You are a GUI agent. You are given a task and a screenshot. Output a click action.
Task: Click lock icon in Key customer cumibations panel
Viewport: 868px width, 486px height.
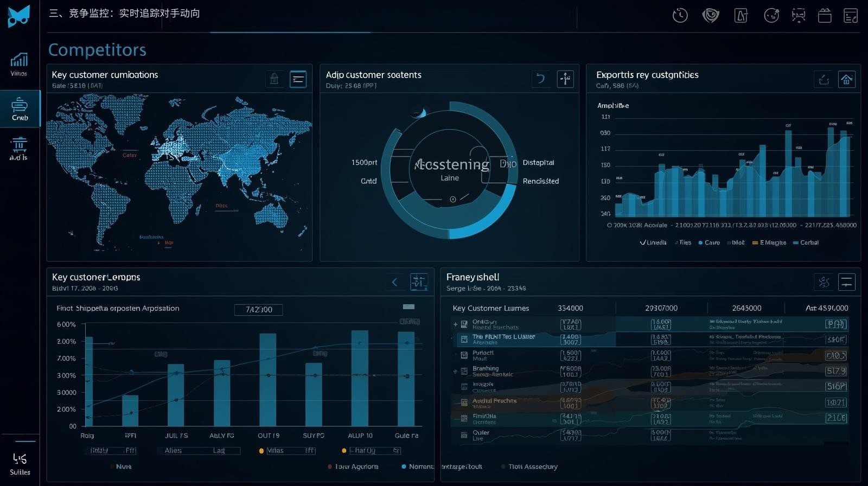pyautogui.click(x=274, y=79)
